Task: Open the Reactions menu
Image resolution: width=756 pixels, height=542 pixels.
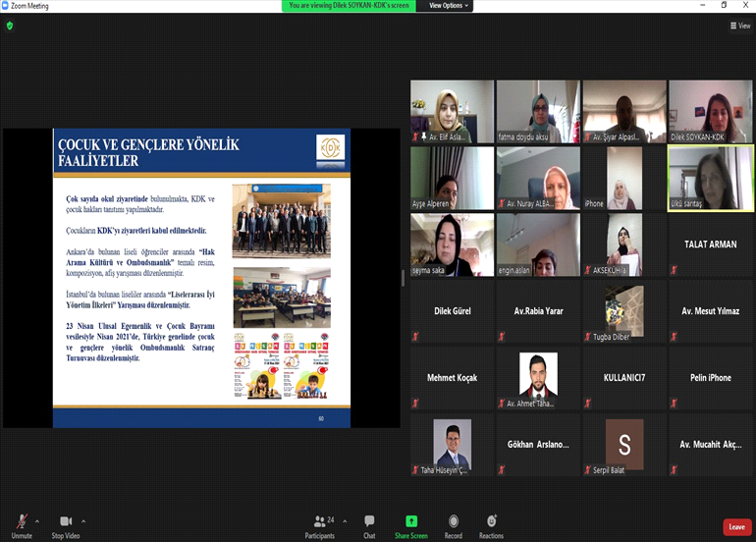Action: [x=491, y=522]
